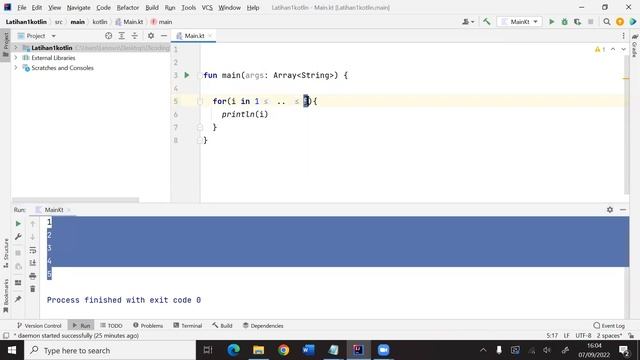Click the Stop icon in top toolbar

tap(591, 22)
